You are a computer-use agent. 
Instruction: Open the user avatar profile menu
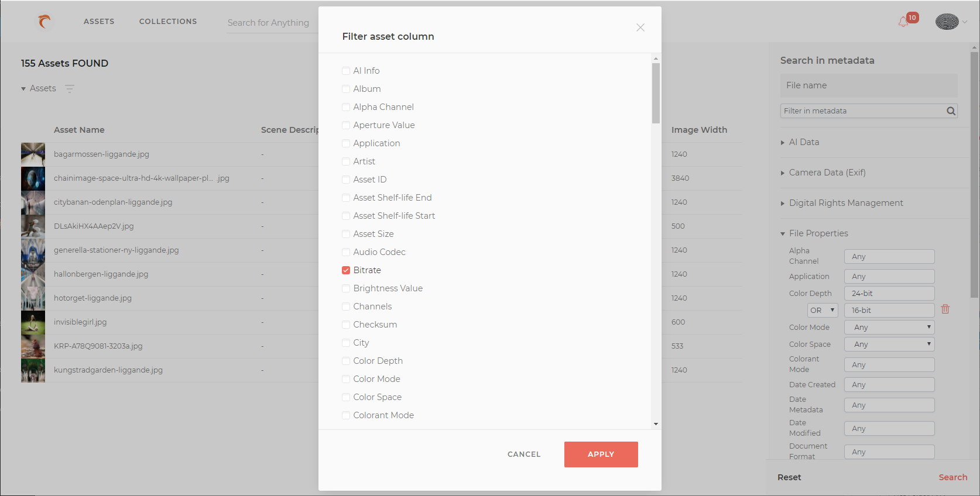pos(947,22)
